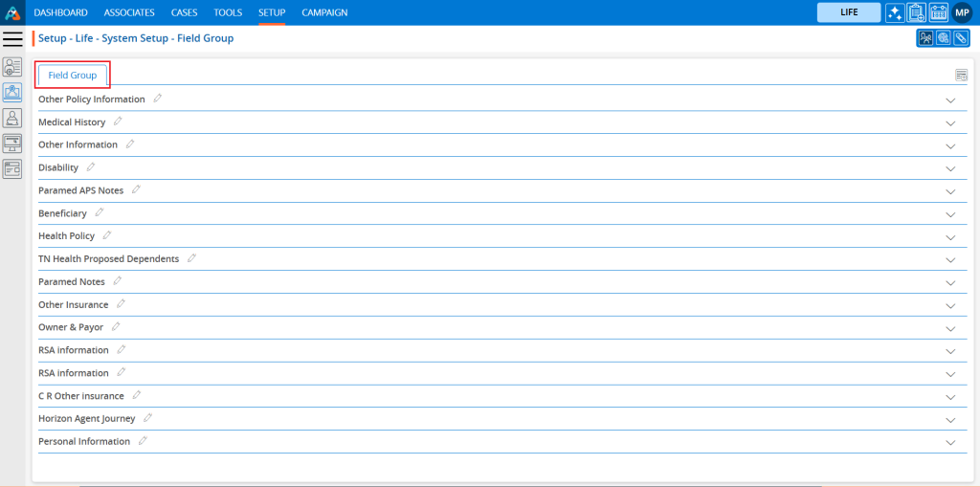Expand the Health Policy row chevron
Viewport: 980px width, 487px height.
950,237
